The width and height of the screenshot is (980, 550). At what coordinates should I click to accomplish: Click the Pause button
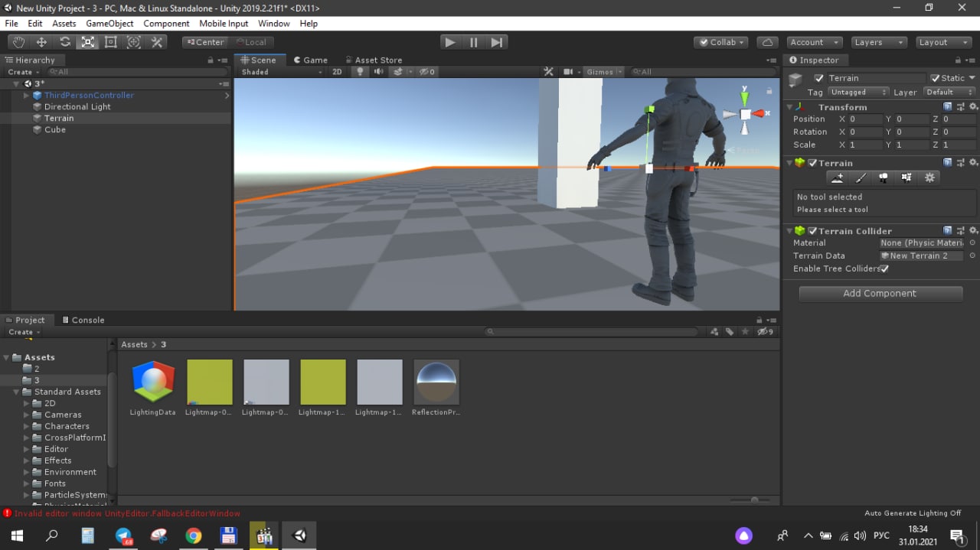coord(474,42)
